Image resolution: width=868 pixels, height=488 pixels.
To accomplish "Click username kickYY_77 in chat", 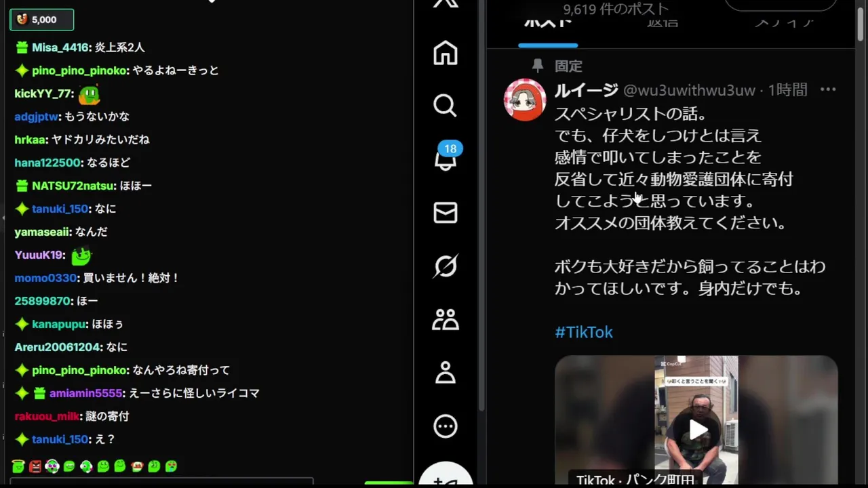I will click(43, 94).
